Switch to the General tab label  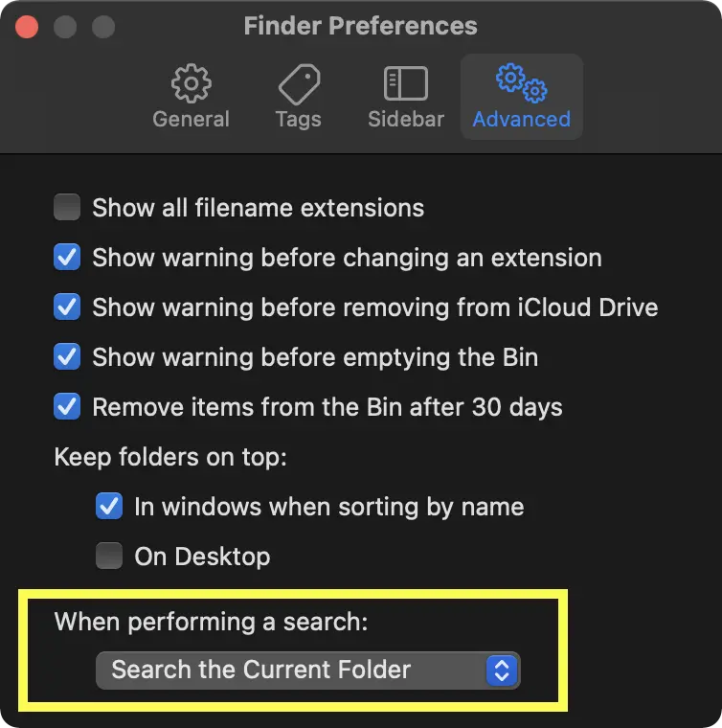point(191,120)
